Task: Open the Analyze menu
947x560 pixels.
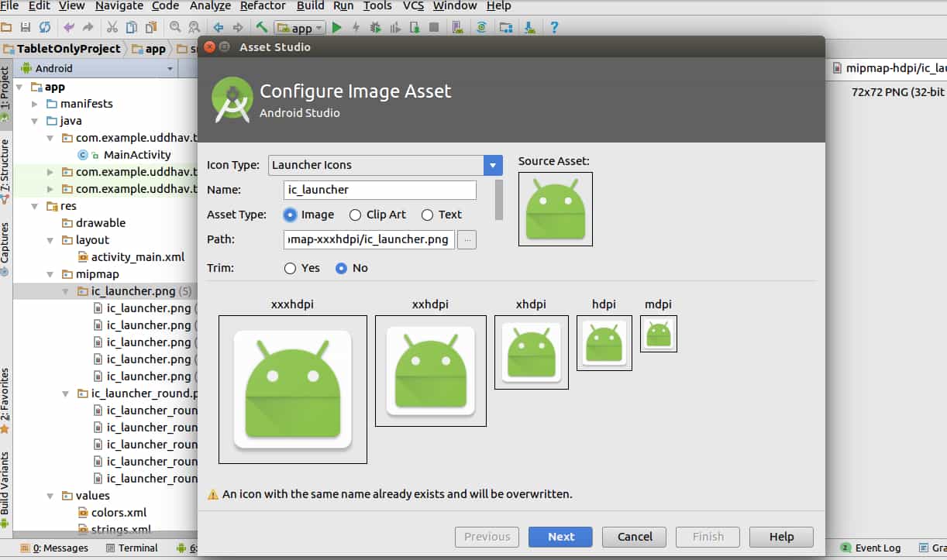Action: pyautogui.click(x=210, y=5)
